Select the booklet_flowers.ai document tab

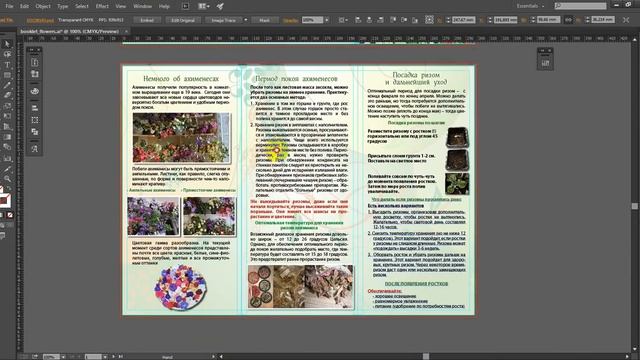[x=69, y=31]
